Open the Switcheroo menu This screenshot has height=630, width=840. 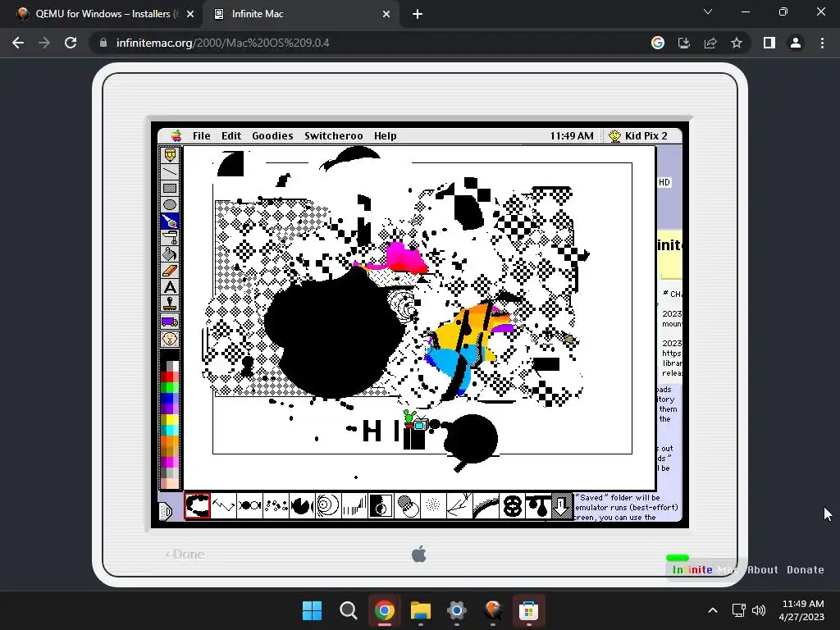click(334, 136)
